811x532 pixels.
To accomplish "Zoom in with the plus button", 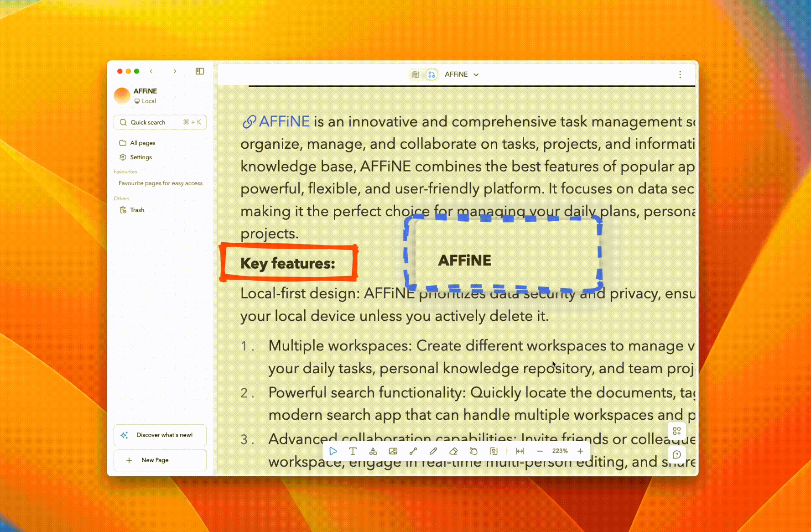I will tap(580, 451).
